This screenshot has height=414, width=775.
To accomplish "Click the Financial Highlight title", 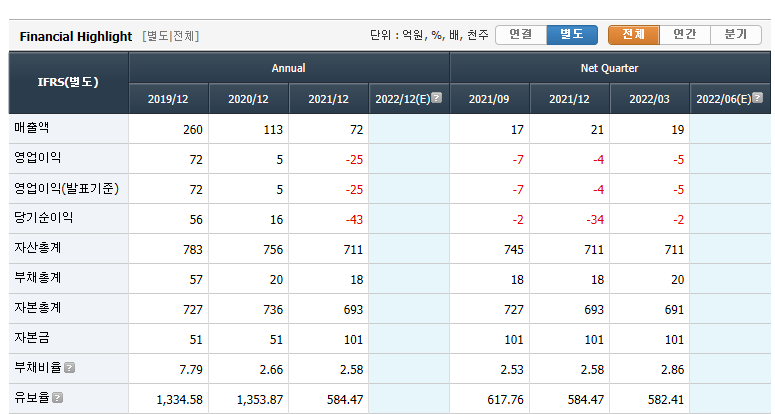I will (76, 37).
